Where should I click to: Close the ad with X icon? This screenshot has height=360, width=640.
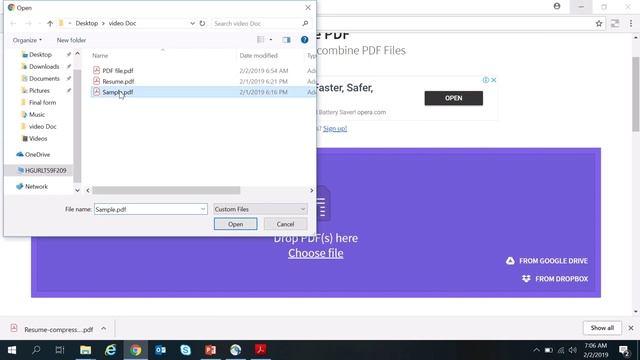493,80
